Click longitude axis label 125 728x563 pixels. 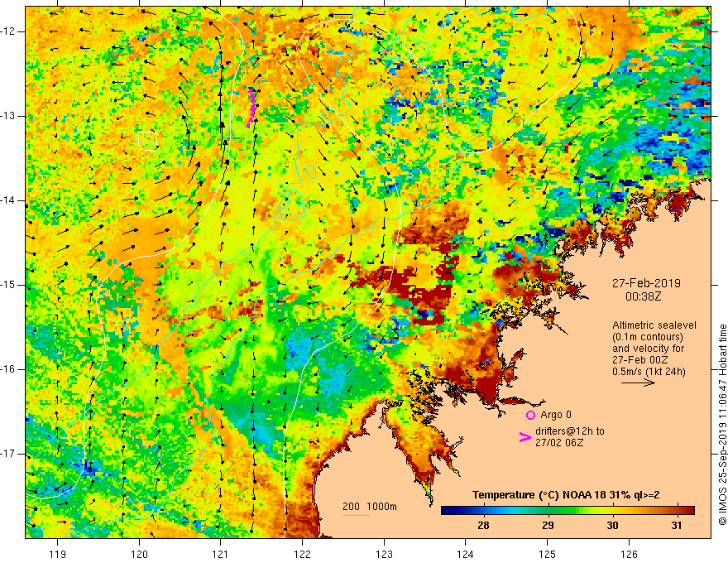click(x=548, y=554)
